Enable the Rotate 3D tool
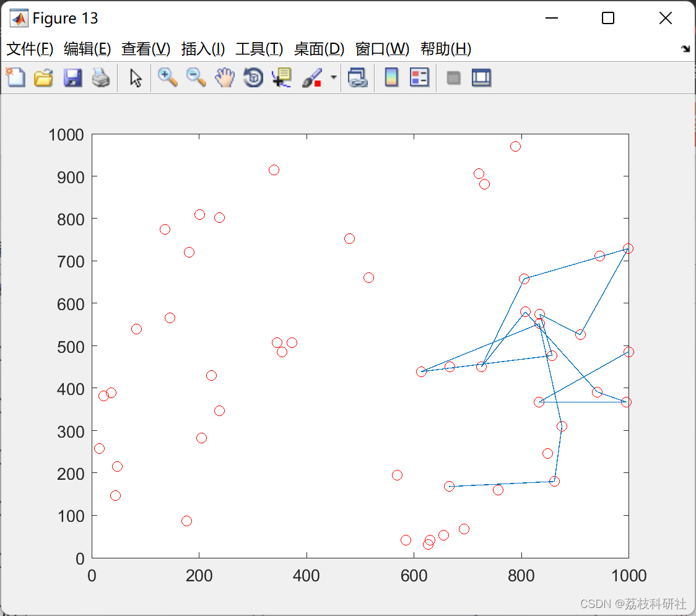The image size is (696, 616). click(x=253, y=77)
